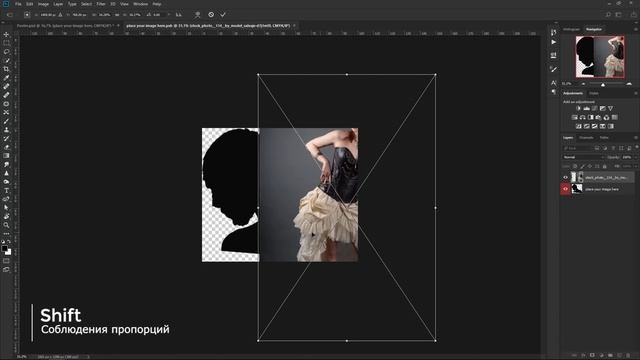
Task: Select the Horizontal Type tool
Action: pyautogui.click(x=6, y=190)
